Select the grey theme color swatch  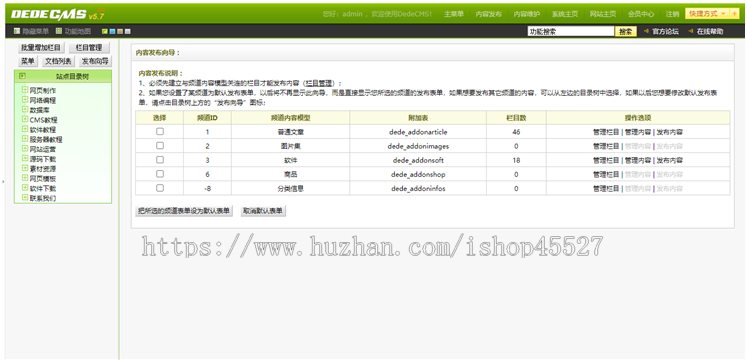click(128, 32)
